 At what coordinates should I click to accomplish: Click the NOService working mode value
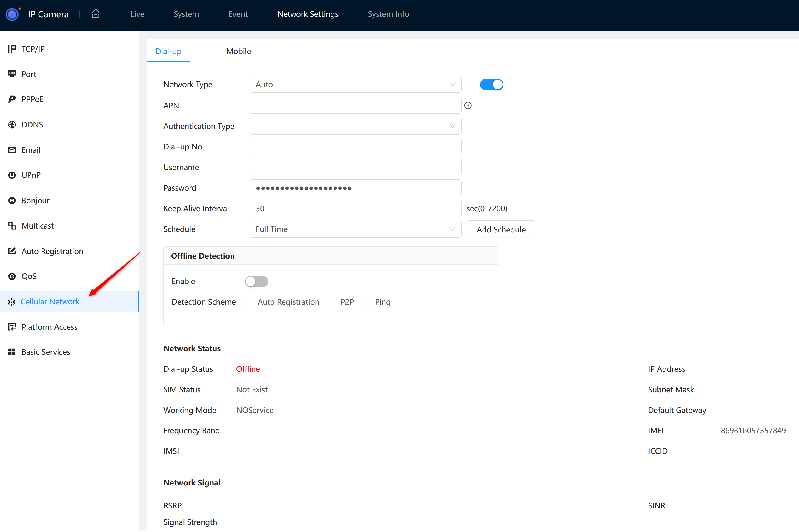[255, 410]
